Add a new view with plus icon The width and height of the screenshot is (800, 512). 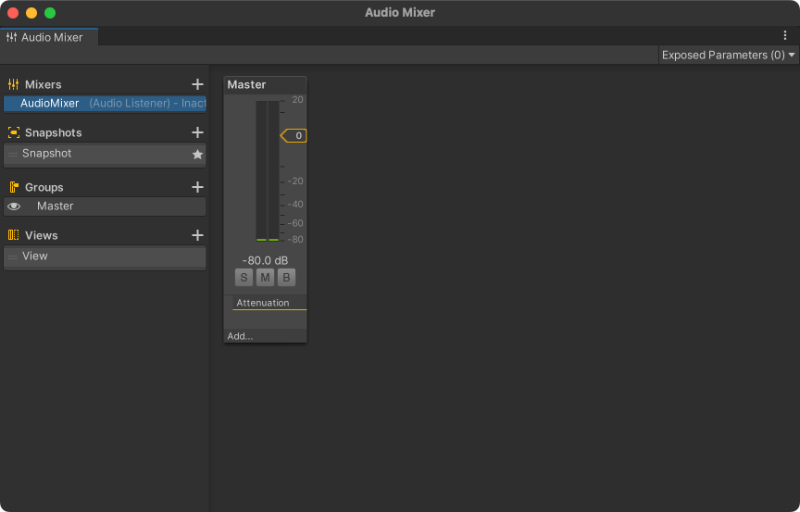click(197, 235)
